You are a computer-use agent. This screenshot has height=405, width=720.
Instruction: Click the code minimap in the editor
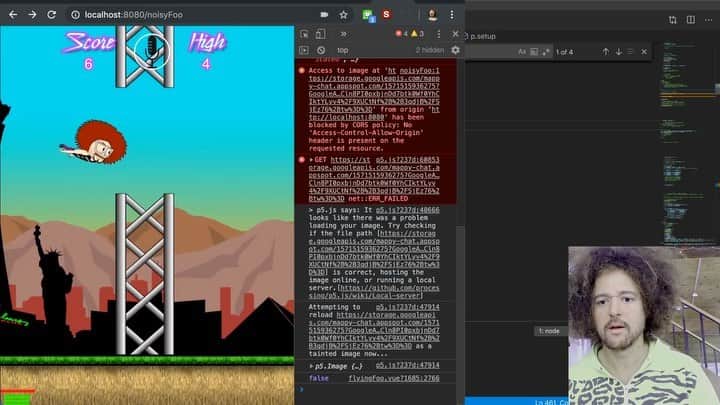[687, 142]
